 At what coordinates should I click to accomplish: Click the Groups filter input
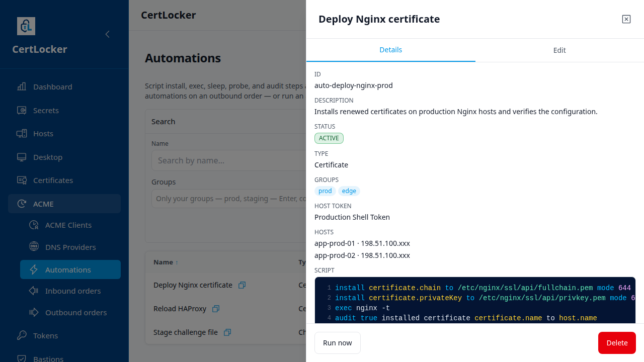(228, 199)
